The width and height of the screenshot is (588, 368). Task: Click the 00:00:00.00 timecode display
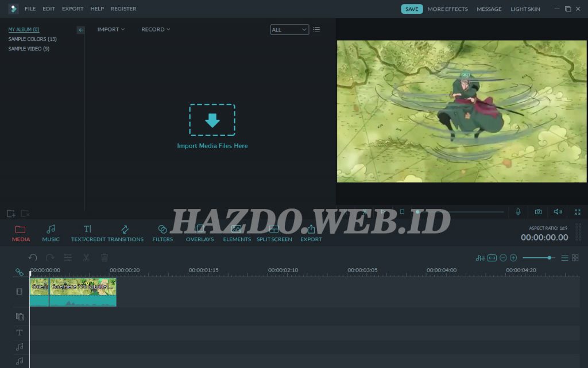[x=544, y=237]
